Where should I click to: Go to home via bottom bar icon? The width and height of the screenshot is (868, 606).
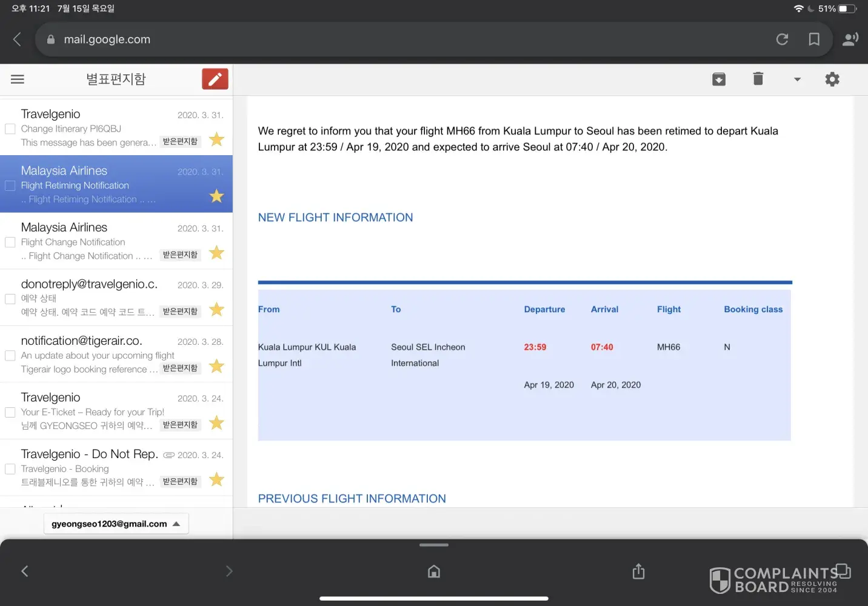(x=434, y=571)
